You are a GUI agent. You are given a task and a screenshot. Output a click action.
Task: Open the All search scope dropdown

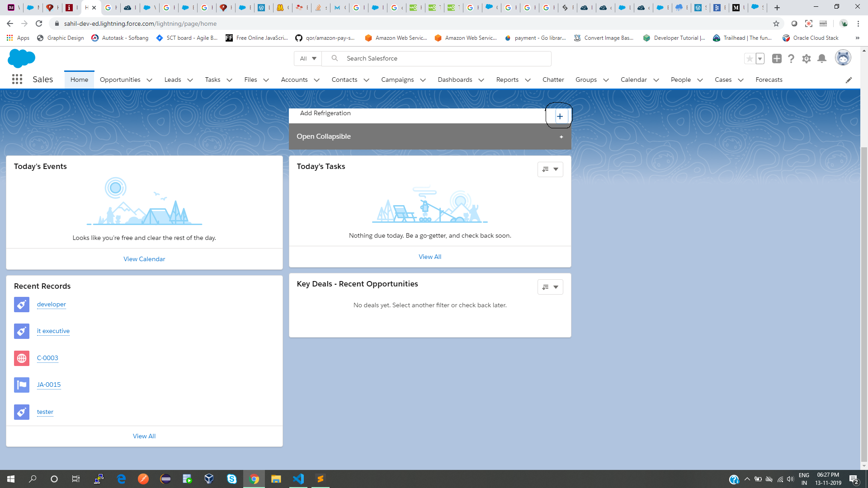(308, 59)
